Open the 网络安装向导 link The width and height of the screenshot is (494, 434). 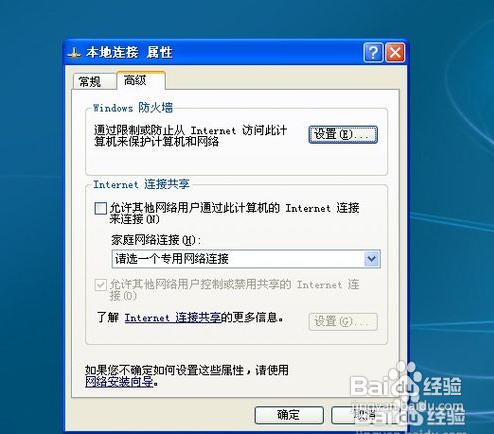coord(119,381)
